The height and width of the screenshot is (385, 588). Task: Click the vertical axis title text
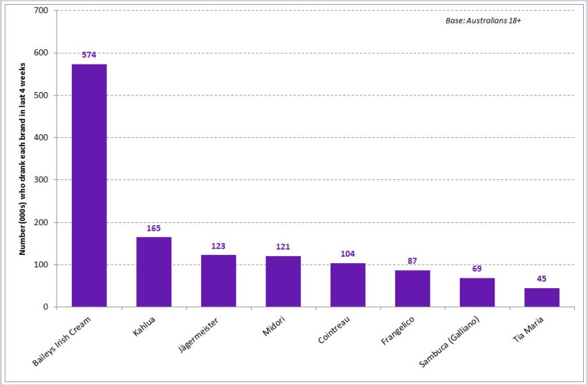click(23, 159)
